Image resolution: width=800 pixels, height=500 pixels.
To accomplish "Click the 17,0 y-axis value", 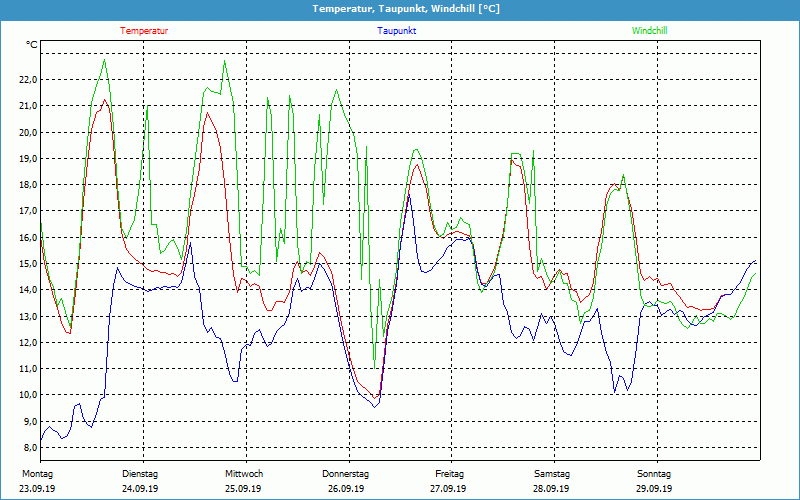I will 28,211.
